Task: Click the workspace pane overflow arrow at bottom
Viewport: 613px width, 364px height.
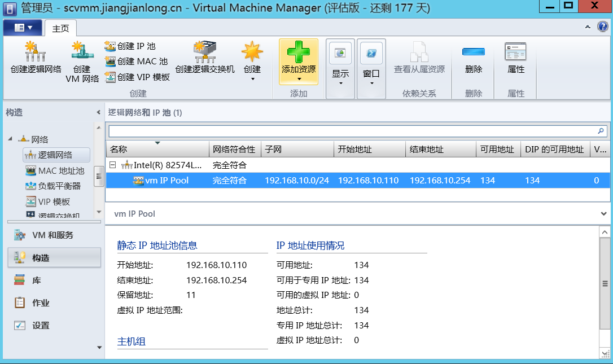Action: coord(99,347)
